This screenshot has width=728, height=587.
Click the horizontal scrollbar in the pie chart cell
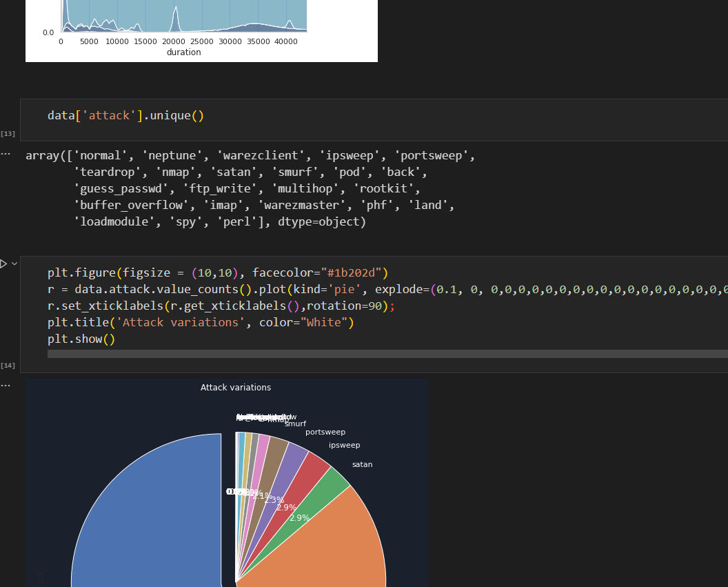tap(387, 354)
